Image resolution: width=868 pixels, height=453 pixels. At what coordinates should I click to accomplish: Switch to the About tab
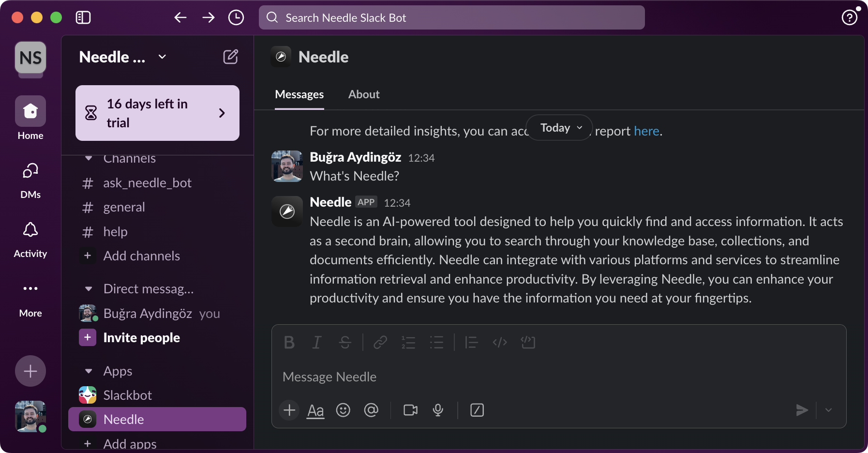click(364, 95)
